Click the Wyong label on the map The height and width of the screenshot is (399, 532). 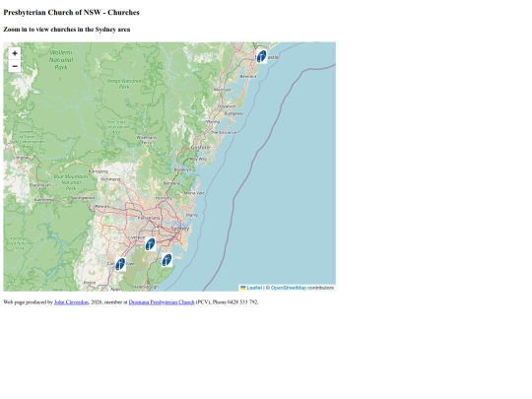[213, 121]
